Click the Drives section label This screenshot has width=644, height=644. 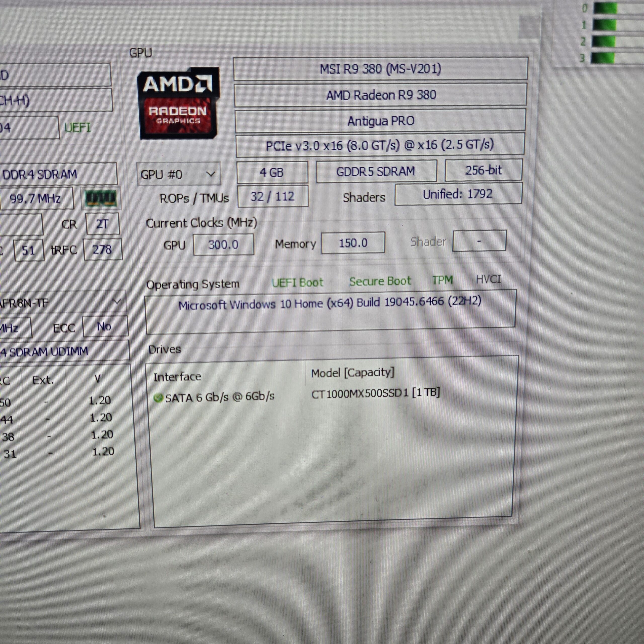(x=165, y=349)
